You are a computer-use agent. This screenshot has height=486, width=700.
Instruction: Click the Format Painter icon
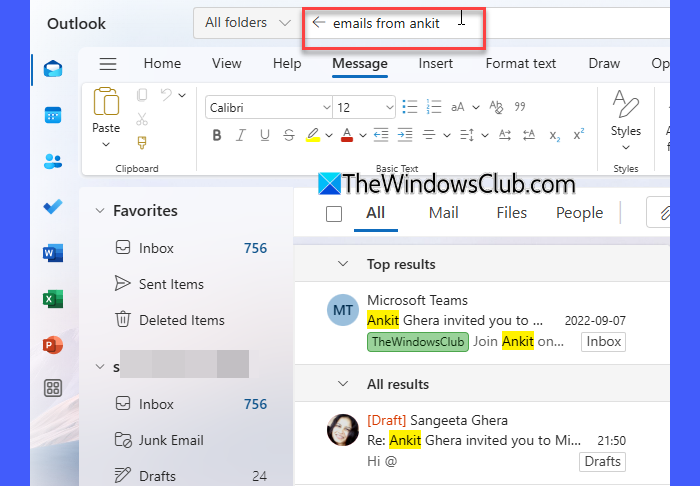(x=142, y=143)
